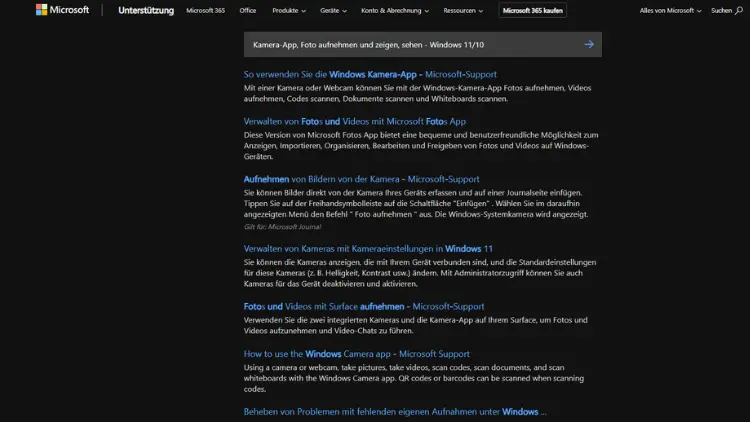Click the 'Diese Version von Microsoft Fotos App' description
This screenshot has height=422, width=750.
tap(421, 146)
